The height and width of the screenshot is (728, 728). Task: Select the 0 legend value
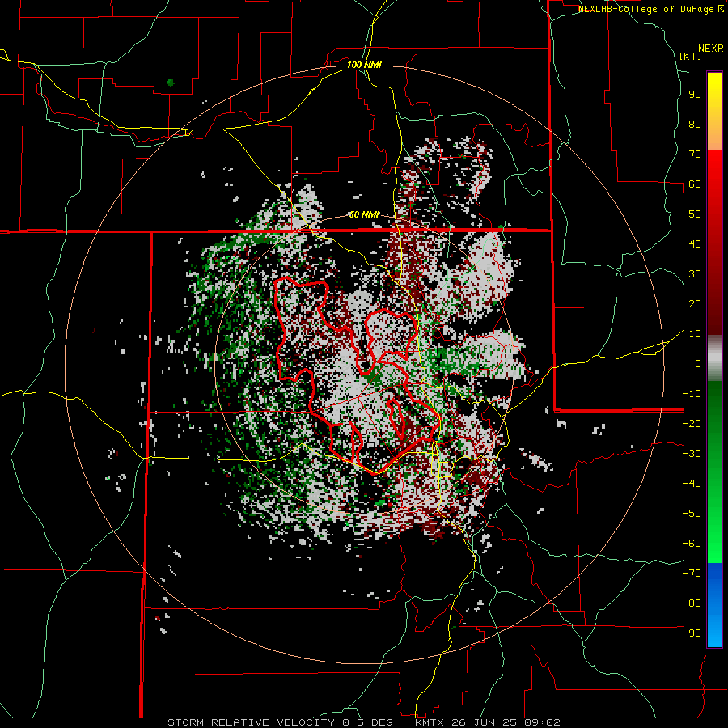tap(698, 364)
